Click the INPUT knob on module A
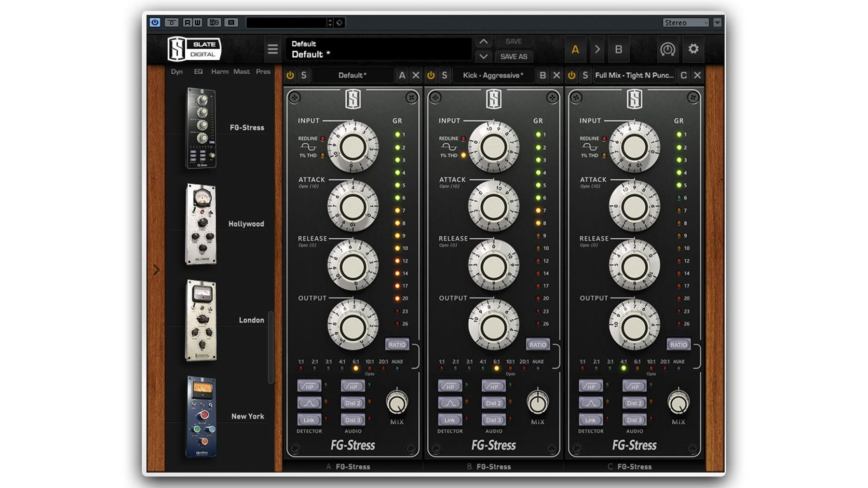 (353, 147)
